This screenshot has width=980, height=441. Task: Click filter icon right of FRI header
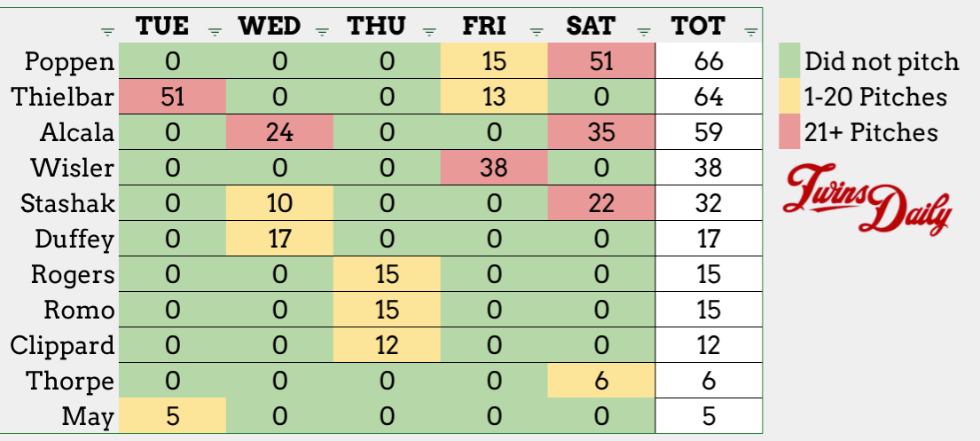(x=537, y=32)
